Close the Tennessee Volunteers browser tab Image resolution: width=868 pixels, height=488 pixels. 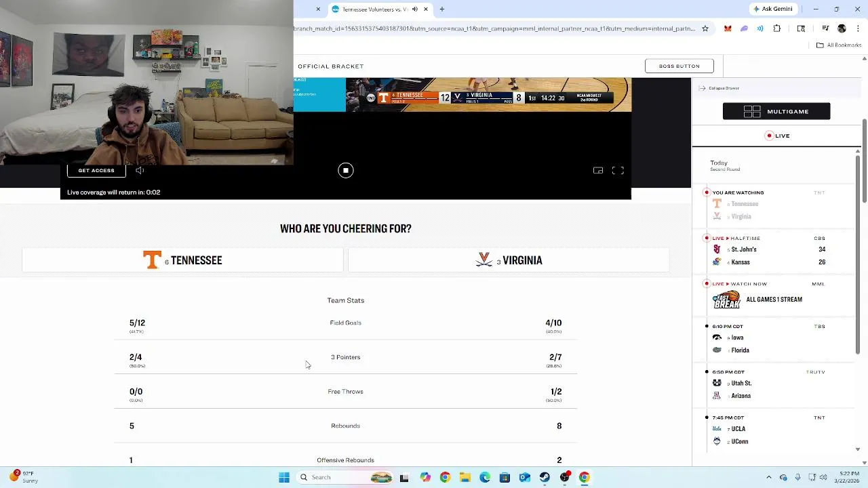pyautogui.click(x=426, y=9)
